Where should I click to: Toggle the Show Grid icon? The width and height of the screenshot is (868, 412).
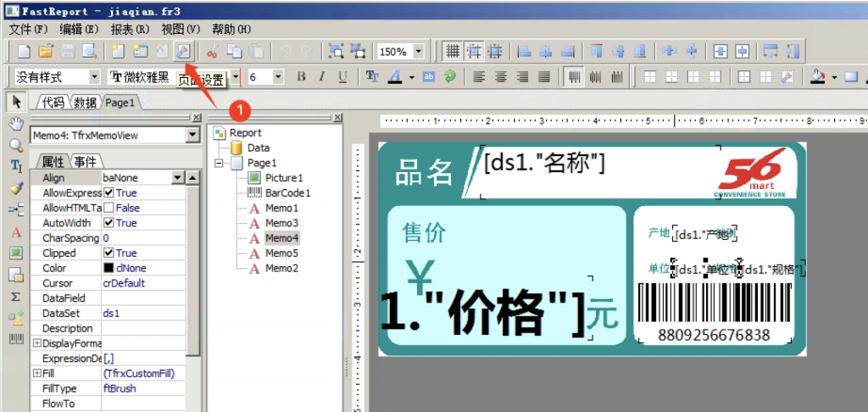pyautogui.click(x=453, y=51)
